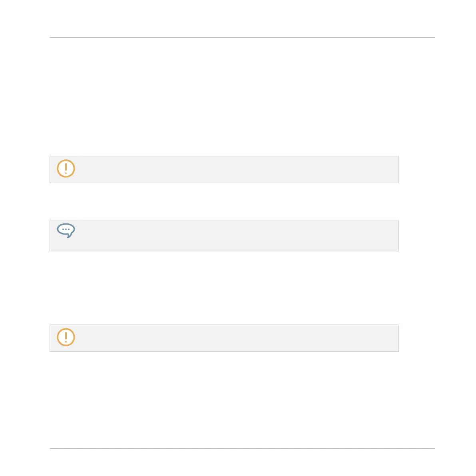Click the exclamation mark in the topmost orange circle
The image size is (476, 476).
(x=66, y=169)
